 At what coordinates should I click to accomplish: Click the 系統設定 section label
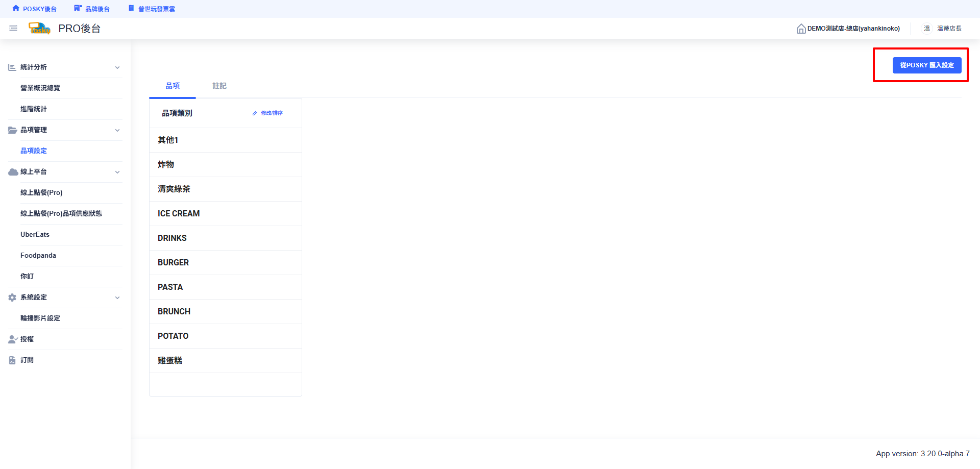click(x=34, y=297)
